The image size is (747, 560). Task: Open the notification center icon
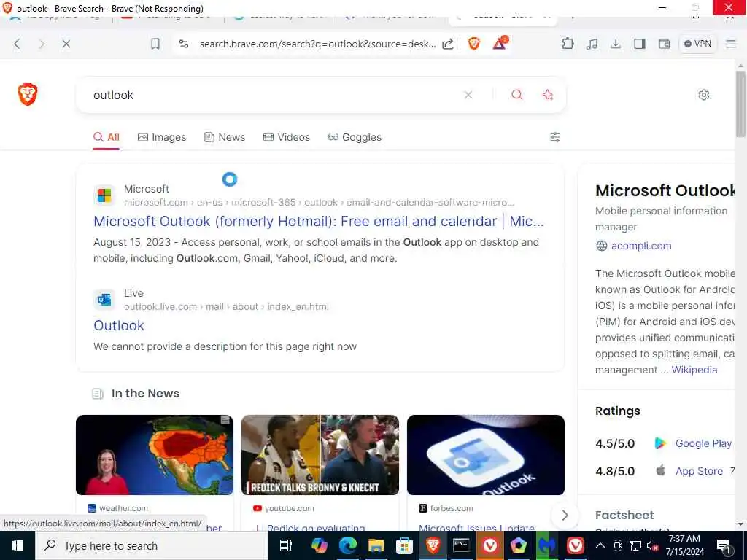[x=724, y=545]
